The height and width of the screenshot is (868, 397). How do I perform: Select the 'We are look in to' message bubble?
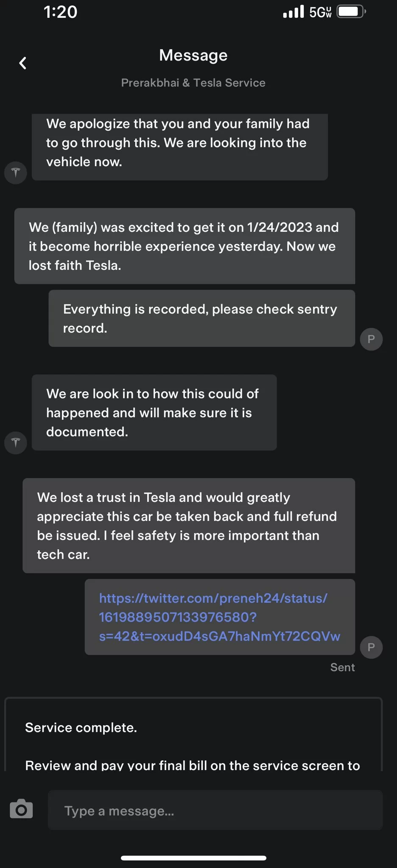tap(154, 412)
